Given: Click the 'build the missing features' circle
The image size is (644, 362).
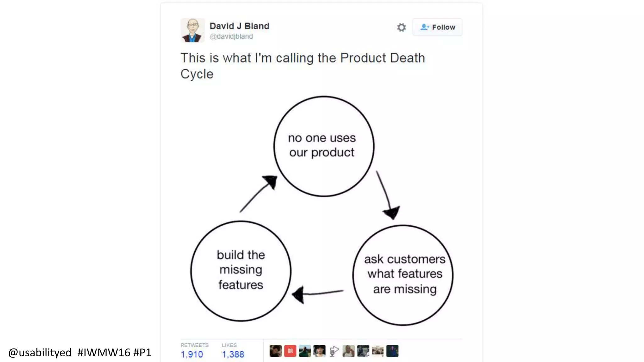Looking at the screenshot, I should (x=241, y=271).
